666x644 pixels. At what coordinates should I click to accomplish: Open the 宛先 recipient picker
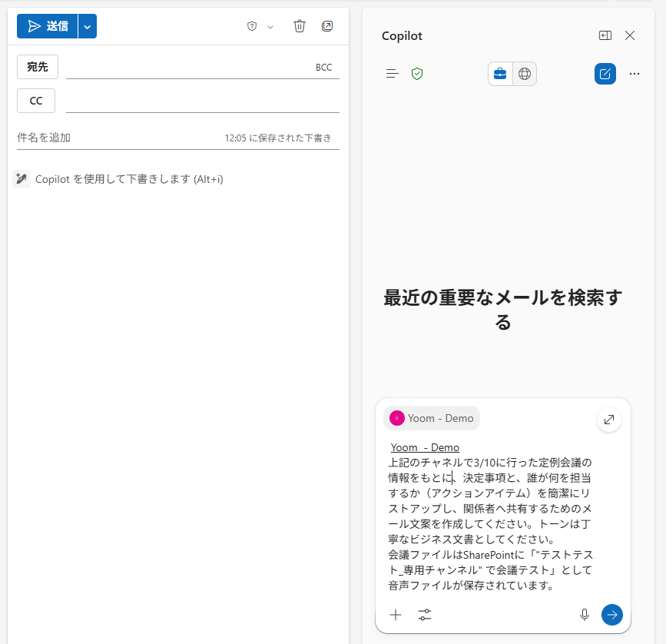click(x=38, y=67)
